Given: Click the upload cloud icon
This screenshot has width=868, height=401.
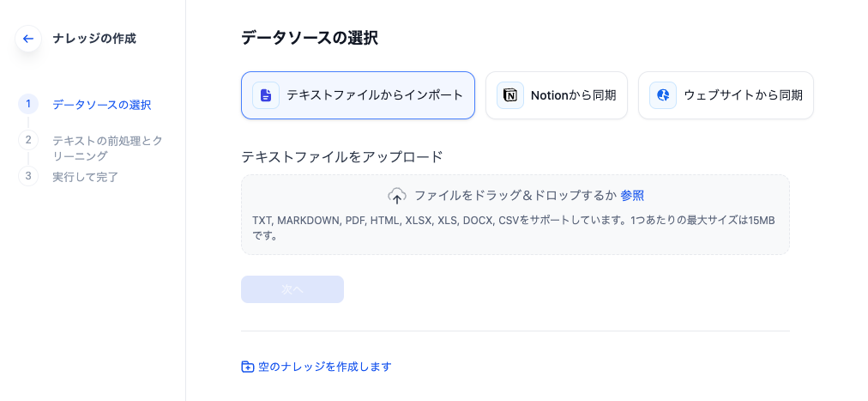Looking at the screenshot, I should 397,196.
